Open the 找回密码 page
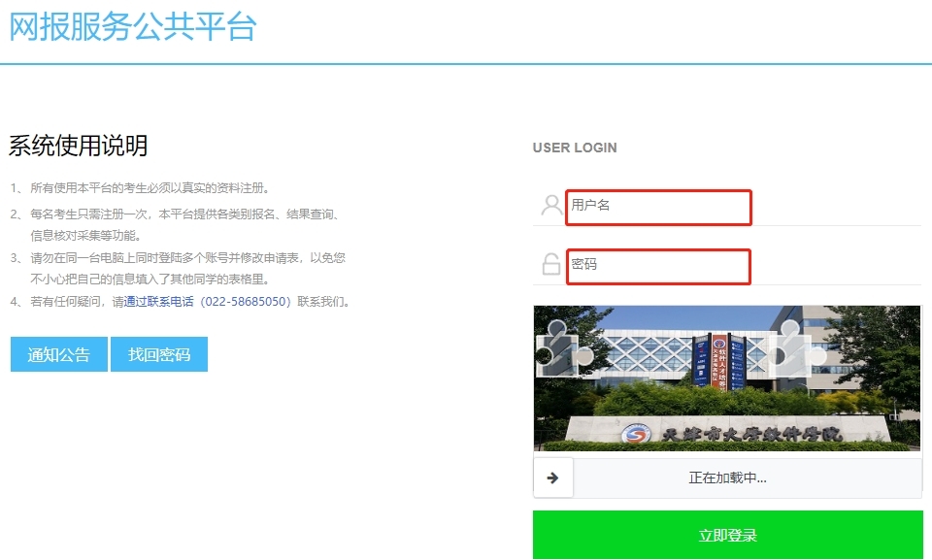 [159, 355]
